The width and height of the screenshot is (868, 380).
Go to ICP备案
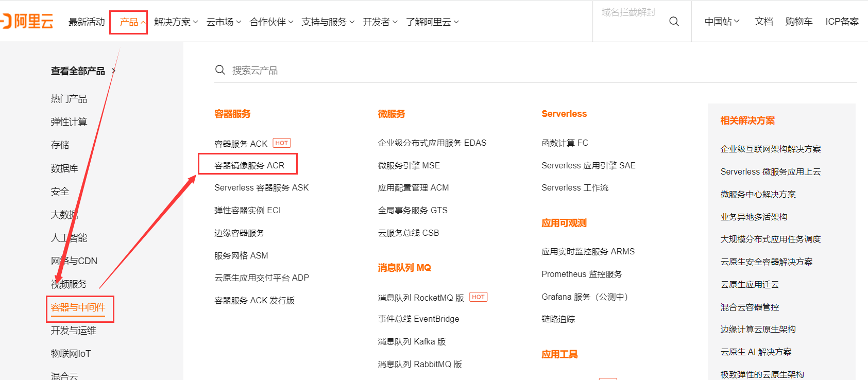coord(842,22)
